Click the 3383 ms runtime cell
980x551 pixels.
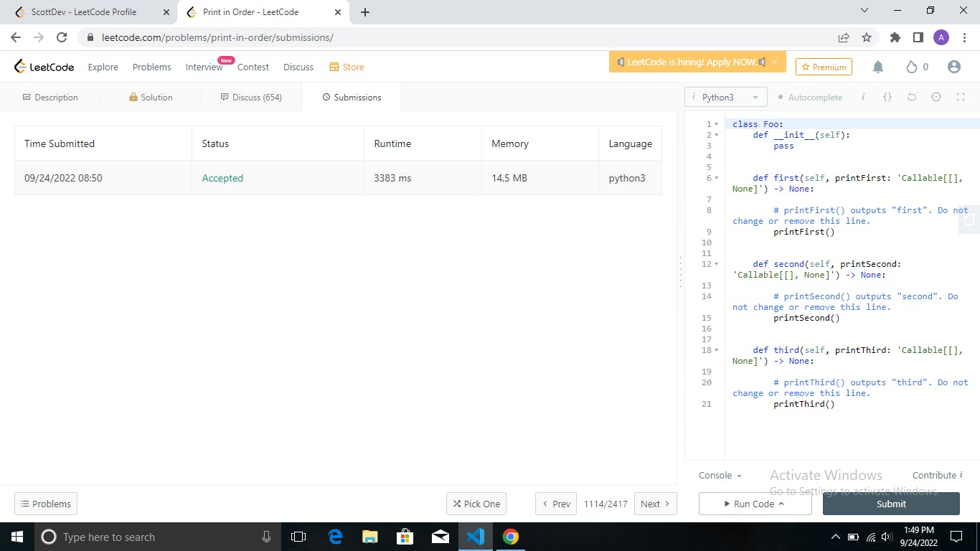coord(423,178)
